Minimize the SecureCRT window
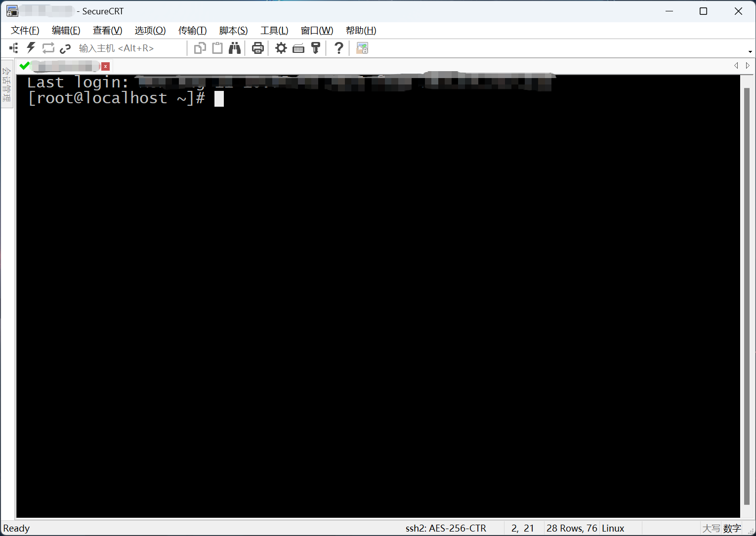 pos(669,11)
